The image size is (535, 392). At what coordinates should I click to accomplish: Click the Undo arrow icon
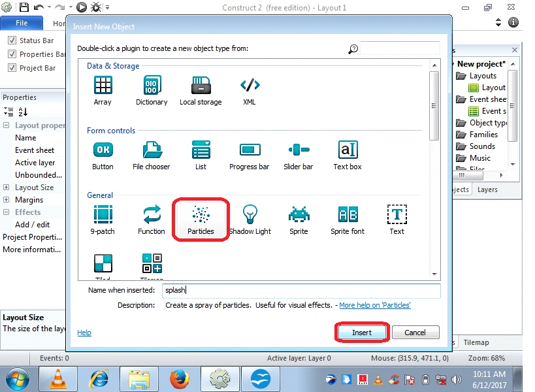pos(39,7)
